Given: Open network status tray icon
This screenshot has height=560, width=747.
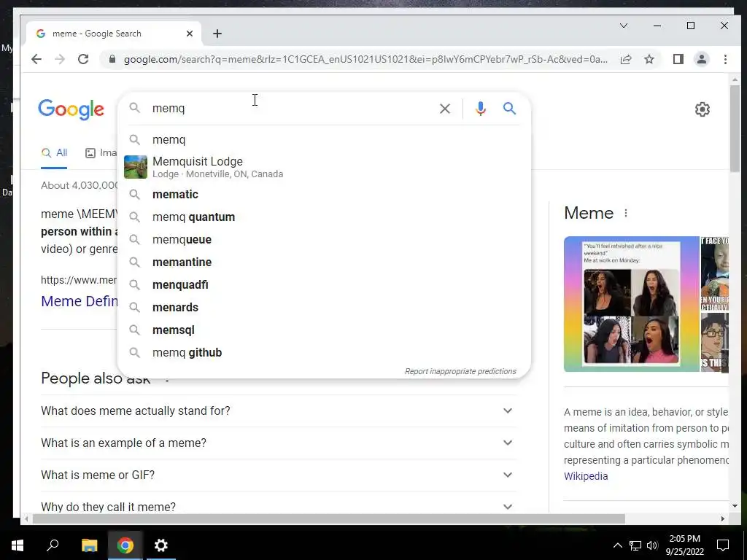Looking at the screenshot, I should coord(635,545).
